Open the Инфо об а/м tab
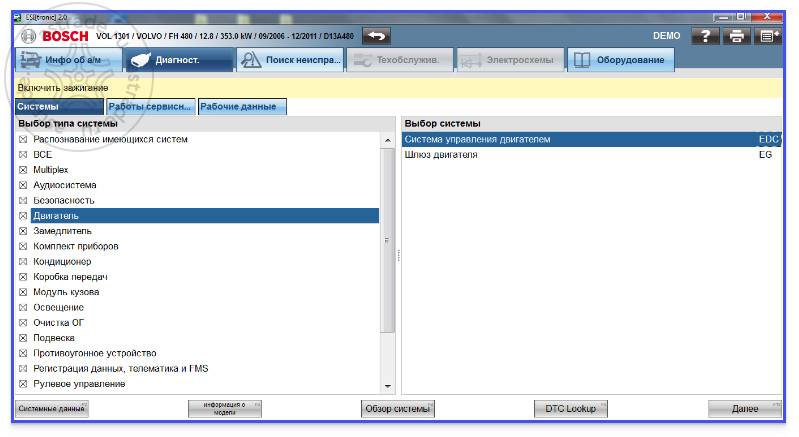 [x=69, y=60]
